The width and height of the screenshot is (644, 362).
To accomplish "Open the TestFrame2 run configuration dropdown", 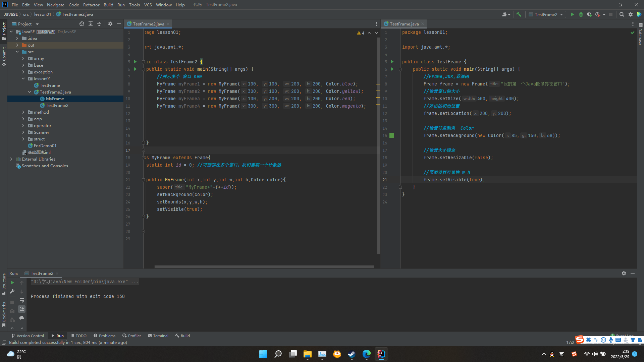I will coord(546,14).
